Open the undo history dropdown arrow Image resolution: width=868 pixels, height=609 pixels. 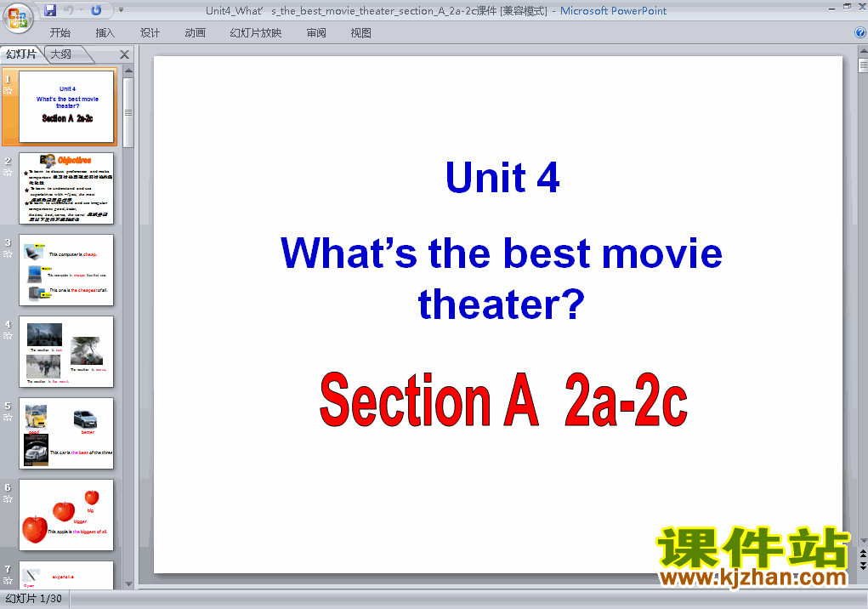81,10
